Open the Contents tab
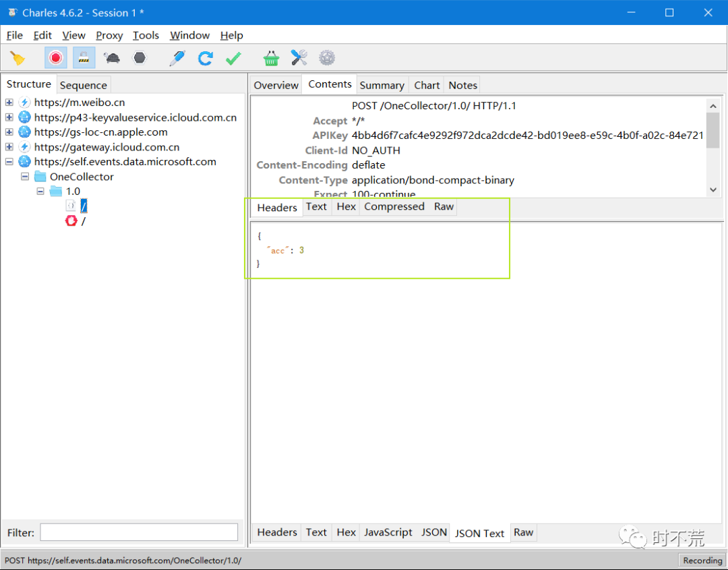The image size is (728, 570). tap(330, 84)
